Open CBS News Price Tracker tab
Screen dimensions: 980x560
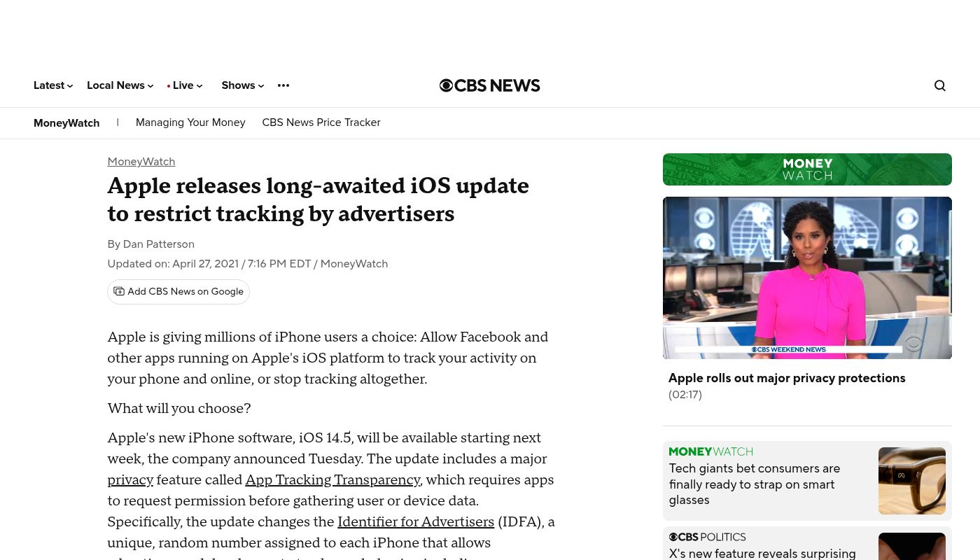(x=321, y=122)
